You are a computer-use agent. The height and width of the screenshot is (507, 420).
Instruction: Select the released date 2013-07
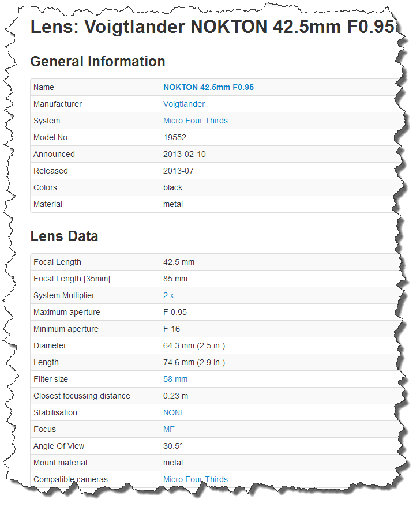[x=178, y=171]
